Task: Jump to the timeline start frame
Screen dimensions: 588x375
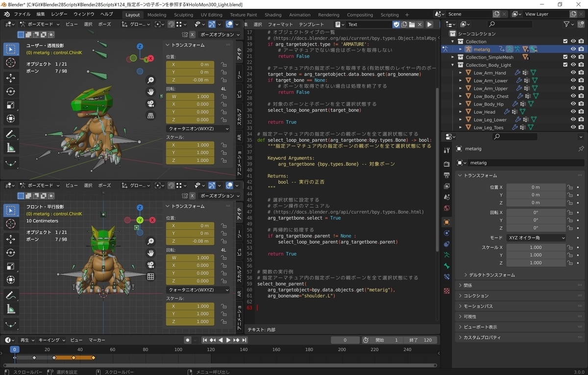Action: 204,340
